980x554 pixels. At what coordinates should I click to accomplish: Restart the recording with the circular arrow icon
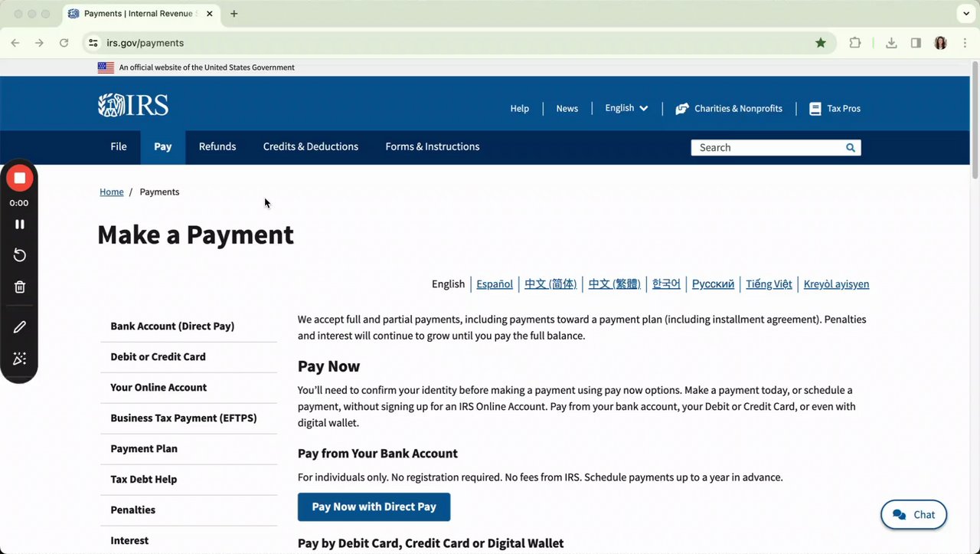[20, 255]
